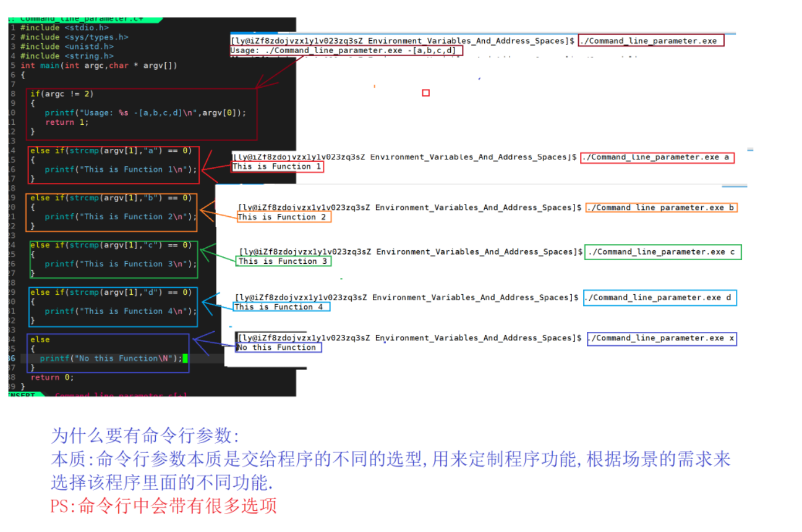Click the green text cursor on line 36
The height and width of the screenshot is (532, 802).
click(185, 358)
